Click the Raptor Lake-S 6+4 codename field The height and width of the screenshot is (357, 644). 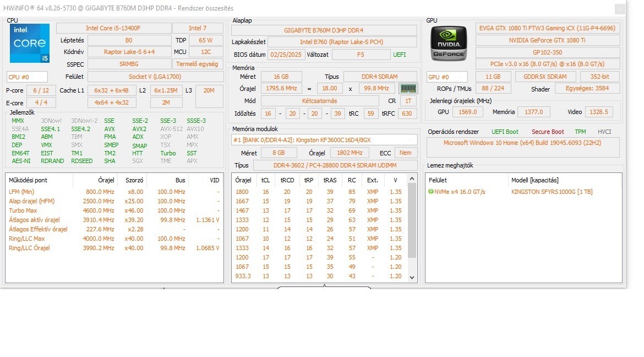[129, 52]
